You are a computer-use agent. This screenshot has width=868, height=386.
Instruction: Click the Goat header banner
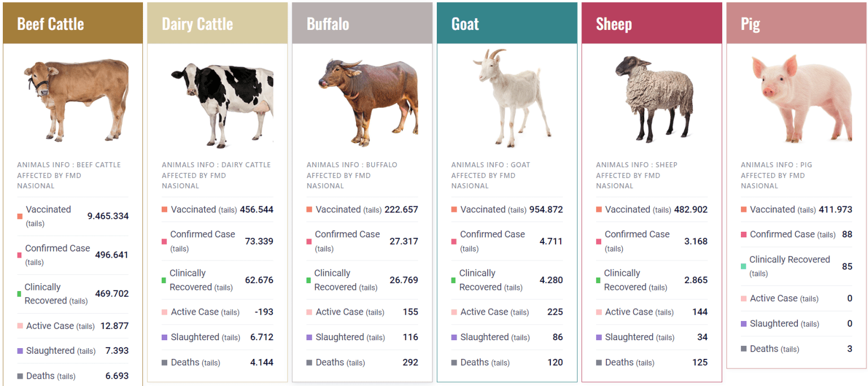[x=507, y=23]
